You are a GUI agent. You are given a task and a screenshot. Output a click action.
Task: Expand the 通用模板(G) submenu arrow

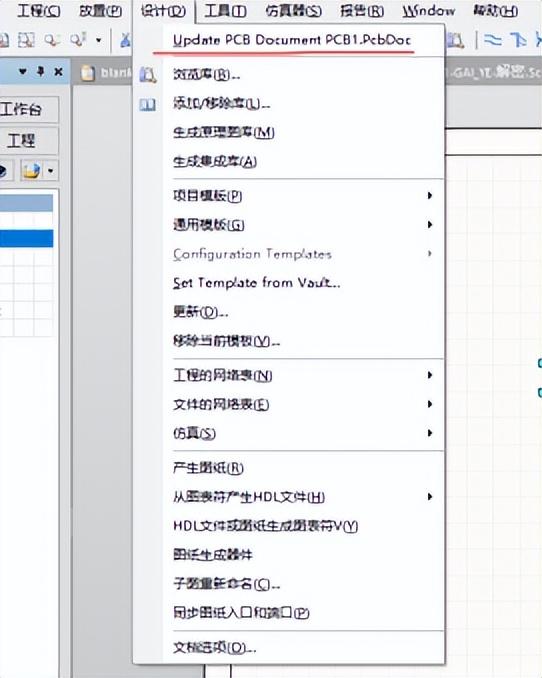[x=430, y=224]
